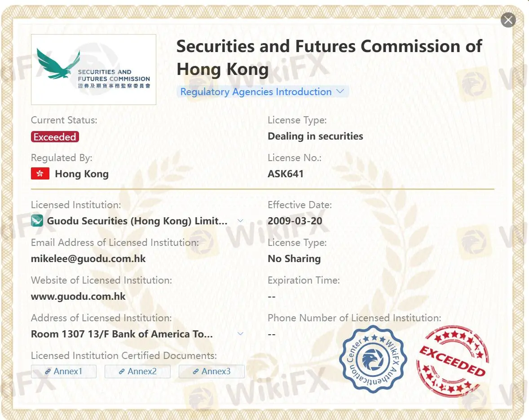This screenshot has height=420, width=529.
Task: Click the Securities and Futures Commission logo
Action: tap(93, 70)
